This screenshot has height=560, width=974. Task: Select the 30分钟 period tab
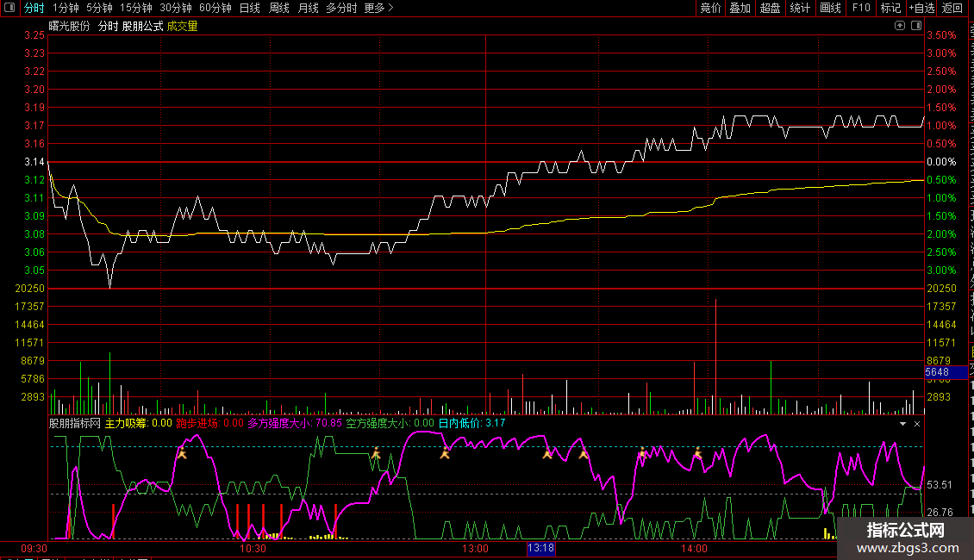coord(176,8)
